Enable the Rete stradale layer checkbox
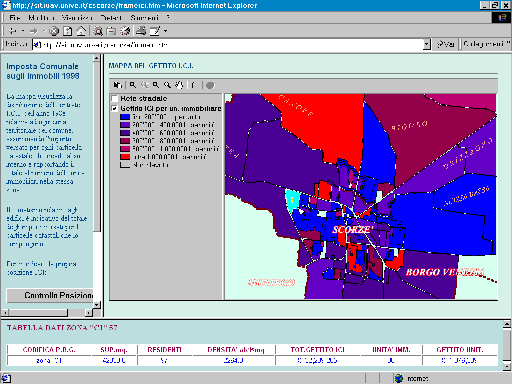The width and height of the screenshot is (512, 384). point(114,98)
